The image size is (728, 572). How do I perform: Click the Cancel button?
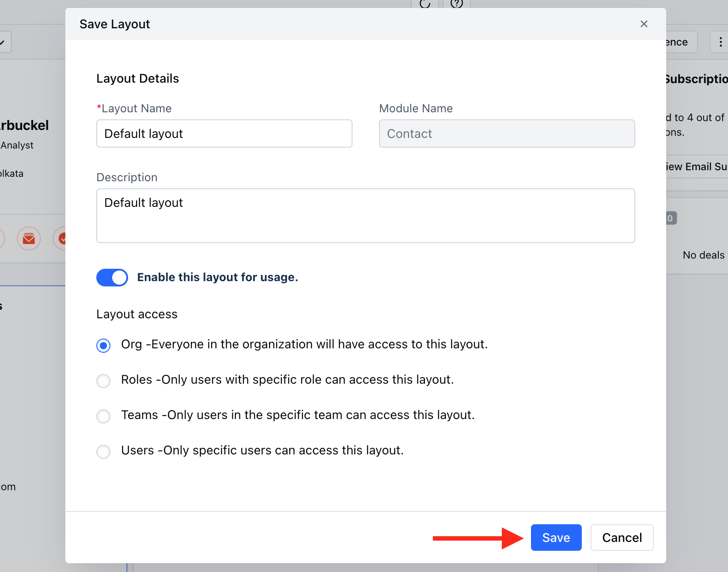(x=622, y=538)
